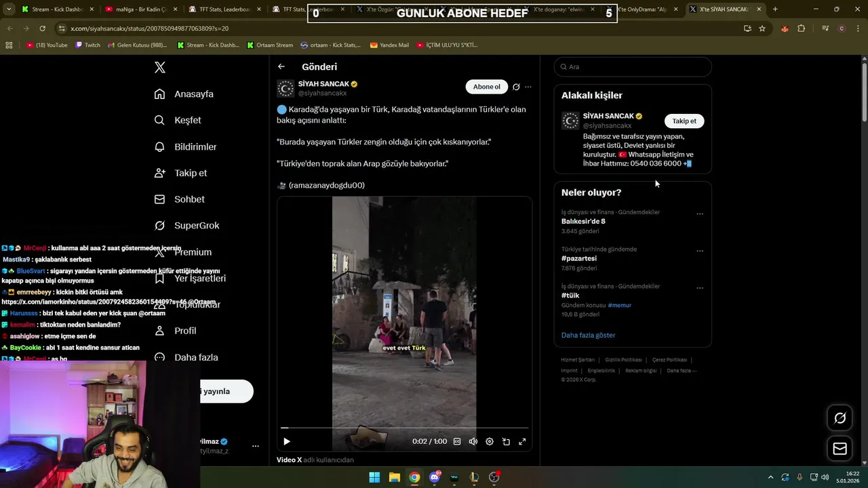Open Takip et in the sidebar
The image size is (868, 488).
(180, 173)
